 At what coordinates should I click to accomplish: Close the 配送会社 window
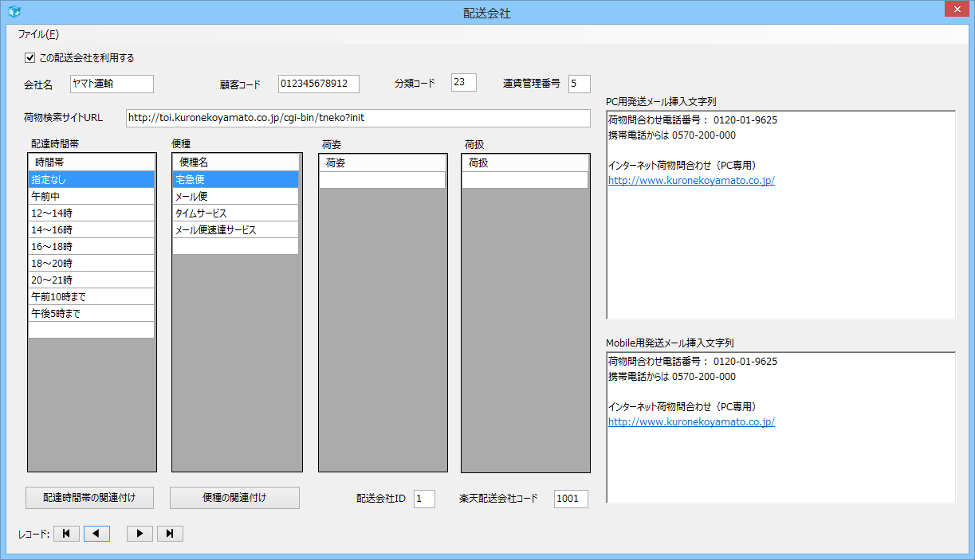coord(956,10)
